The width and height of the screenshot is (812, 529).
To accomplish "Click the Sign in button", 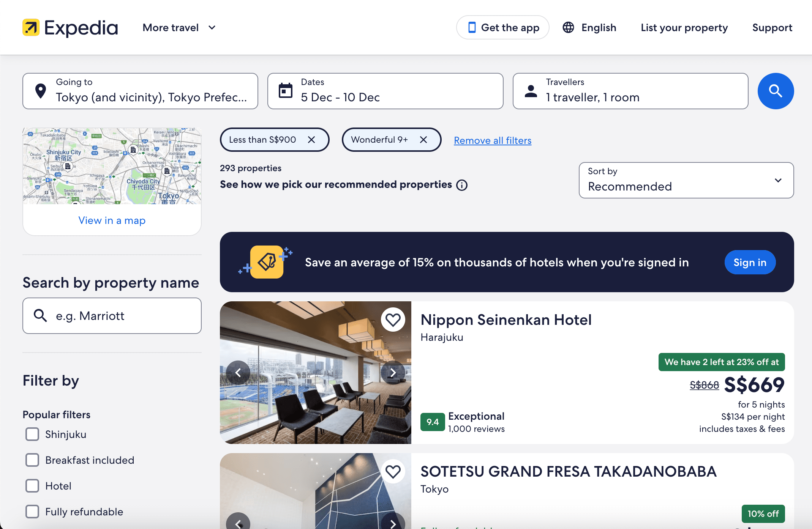I will 750,262.
